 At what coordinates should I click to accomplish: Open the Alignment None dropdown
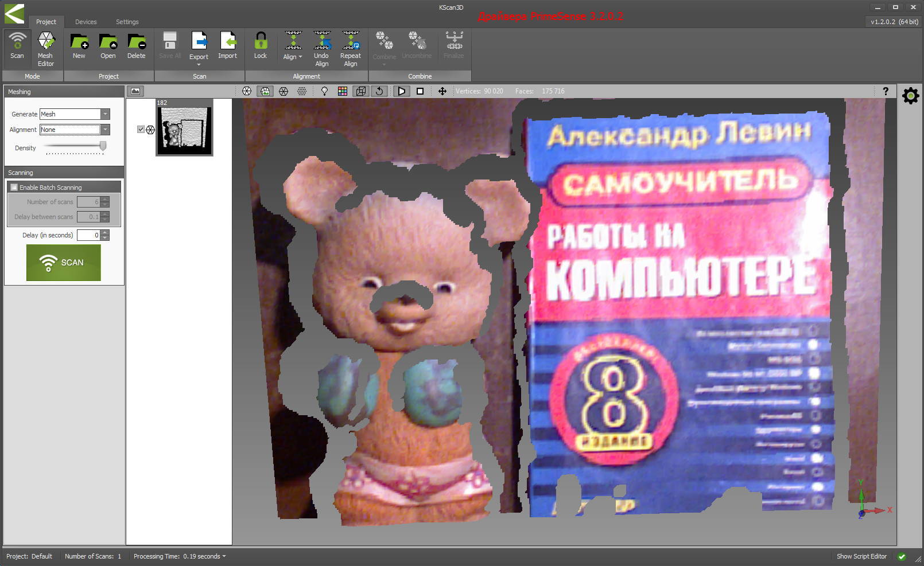coord(105,130)
